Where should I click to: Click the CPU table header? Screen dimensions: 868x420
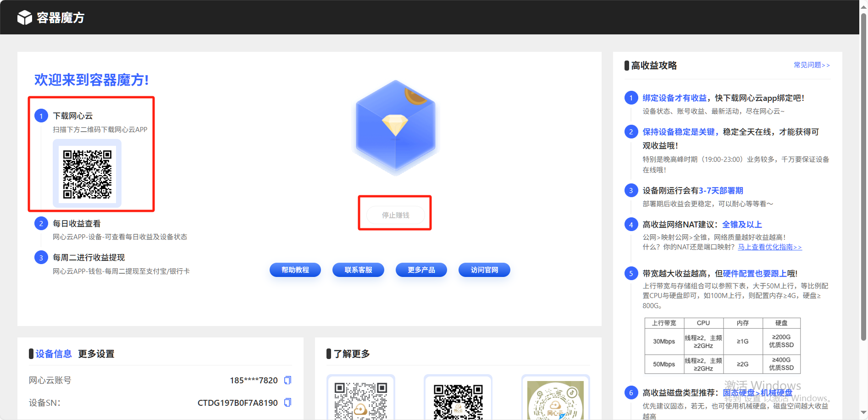pyautogui.click(x=703, y=323)
